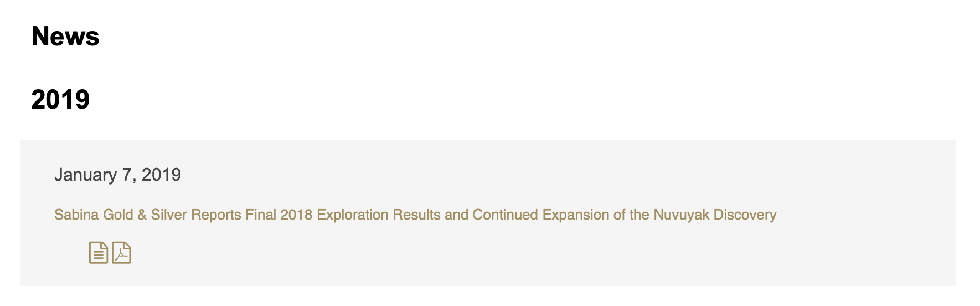
Task: Open the PDF format of the January release
Action: click(x=121, y=253)
